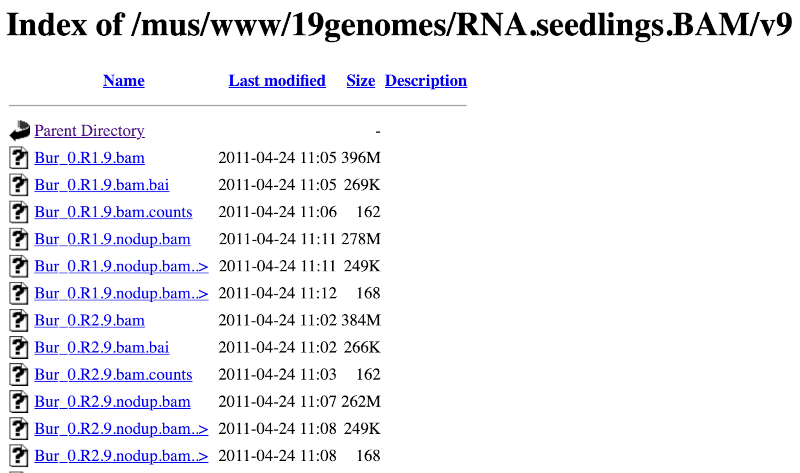Open the Parent Directory link
Viewport: 800px width, 473px height.
coord(89,131)
